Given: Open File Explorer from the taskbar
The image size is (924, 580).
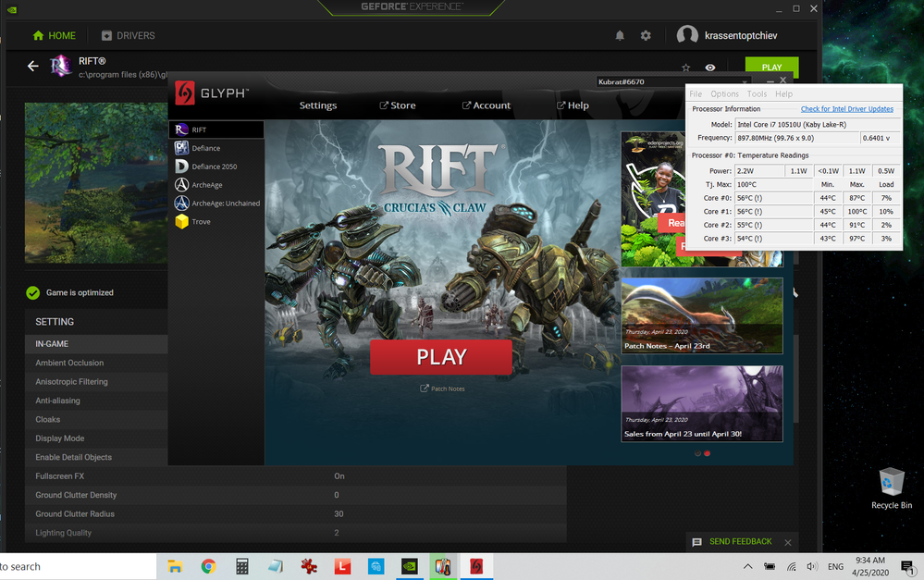Looking at the screenshot, I should pos(175,566).
